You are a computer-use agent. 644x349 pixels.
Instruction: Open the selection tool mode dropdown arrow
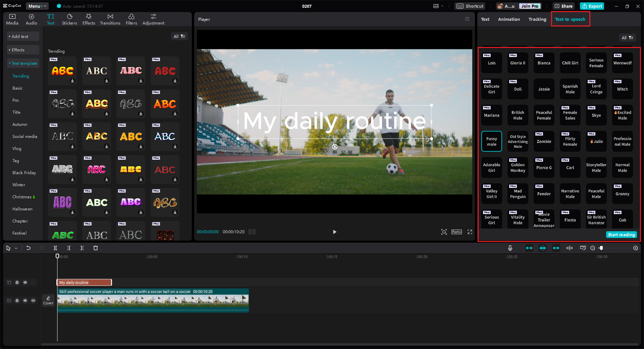16,248
